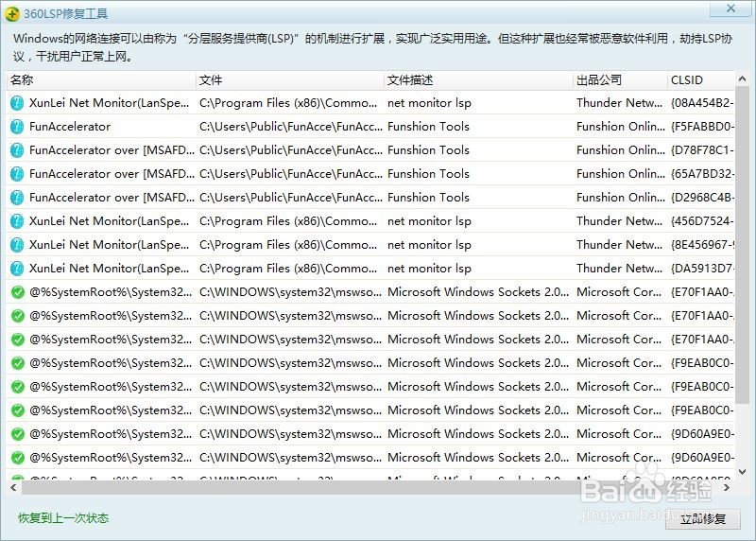Click question icon of row with CLSID {65A7BD32-
The height and width of the screenshot is (541, 756).
tap(17, 174)
